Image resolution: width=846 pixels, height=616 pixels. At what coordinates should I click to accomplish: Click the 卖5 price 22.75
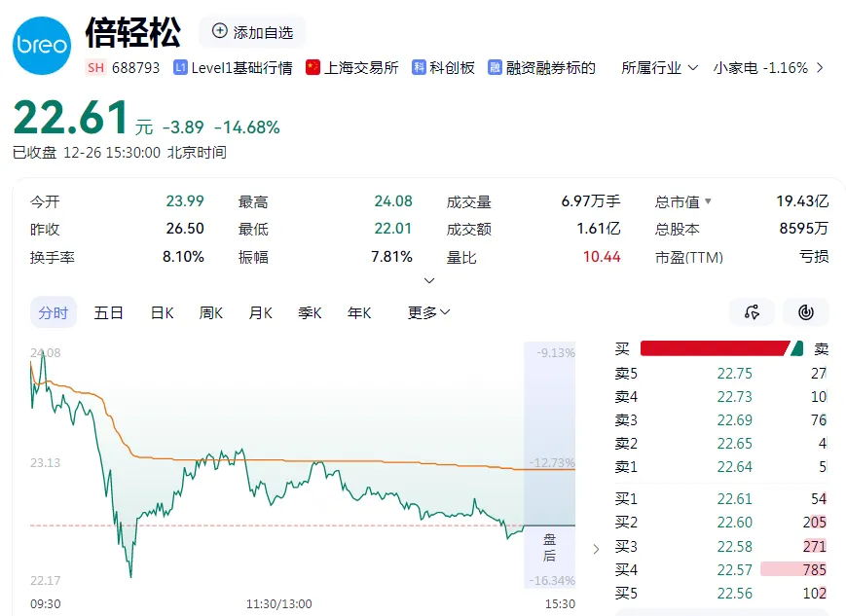[734, 374]
